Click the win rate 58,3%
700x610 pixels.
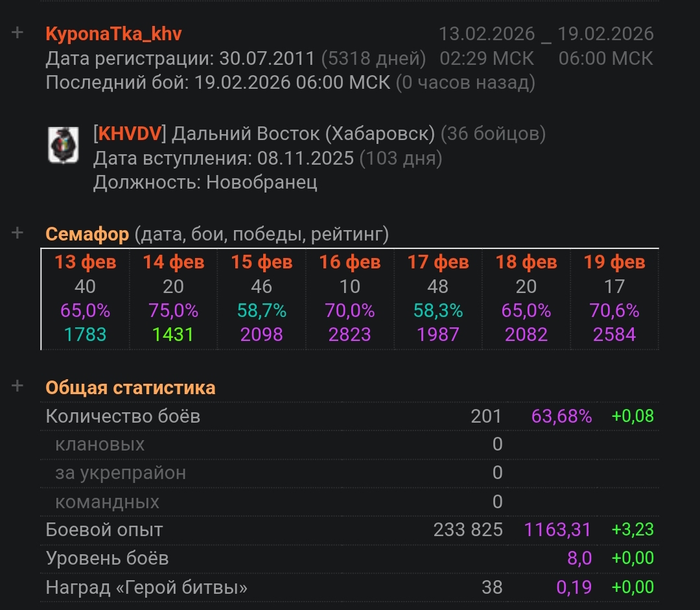[x=438, y=311]
